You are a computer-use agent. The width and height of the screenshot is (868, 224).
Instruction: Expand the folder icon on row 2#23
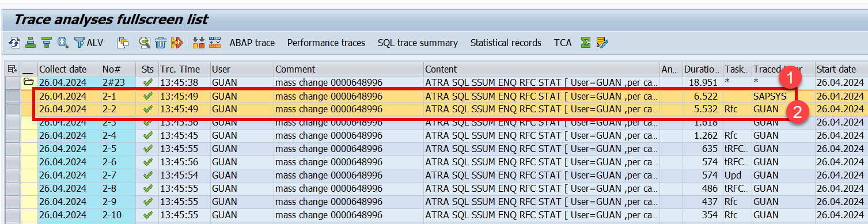pyautogui.click(x=28, y=82)
